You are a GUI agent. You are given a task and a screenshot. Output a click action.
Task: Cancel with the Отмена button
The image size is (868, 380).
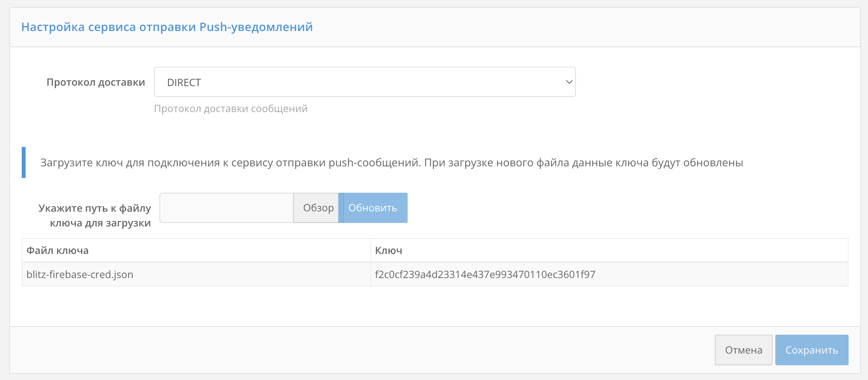(744, 350)
